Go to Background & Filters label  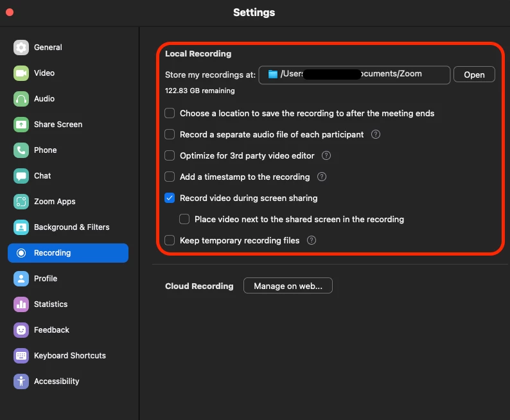(71, 227)
